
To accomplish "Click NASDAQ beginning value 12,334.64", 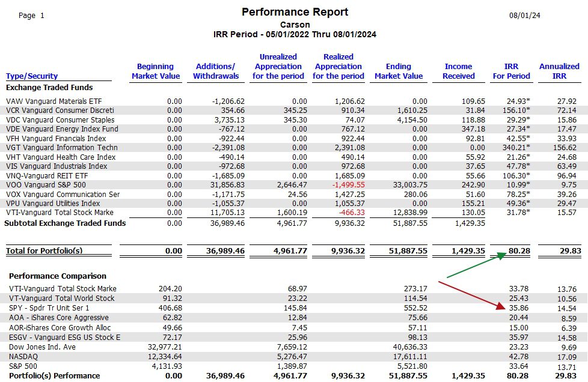I will point(165,357).
